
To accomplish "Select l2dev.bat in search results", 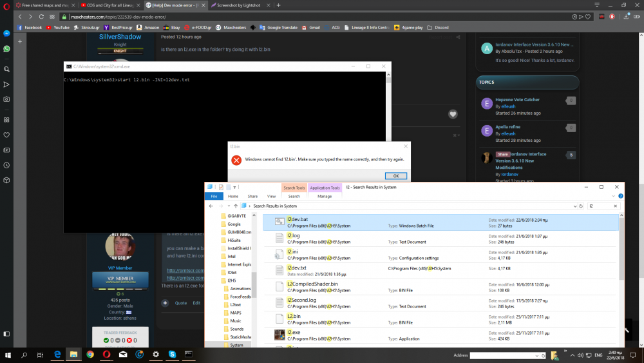I will click(x=440, y=222).
